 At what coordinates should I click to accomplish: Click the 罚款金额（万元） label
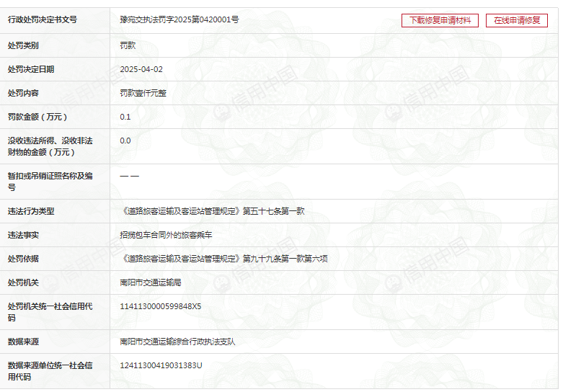tap(37, 117)
